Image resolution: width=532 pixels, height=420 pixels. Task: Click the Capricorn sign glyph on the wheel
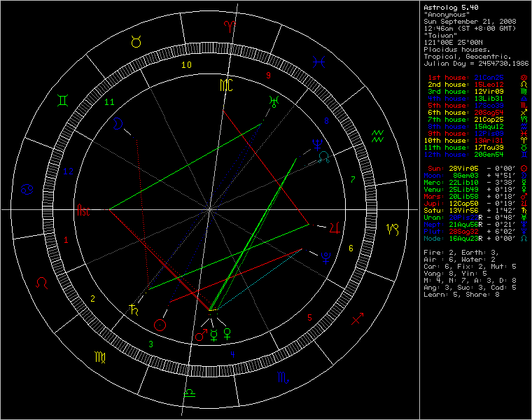click(393, 230)
